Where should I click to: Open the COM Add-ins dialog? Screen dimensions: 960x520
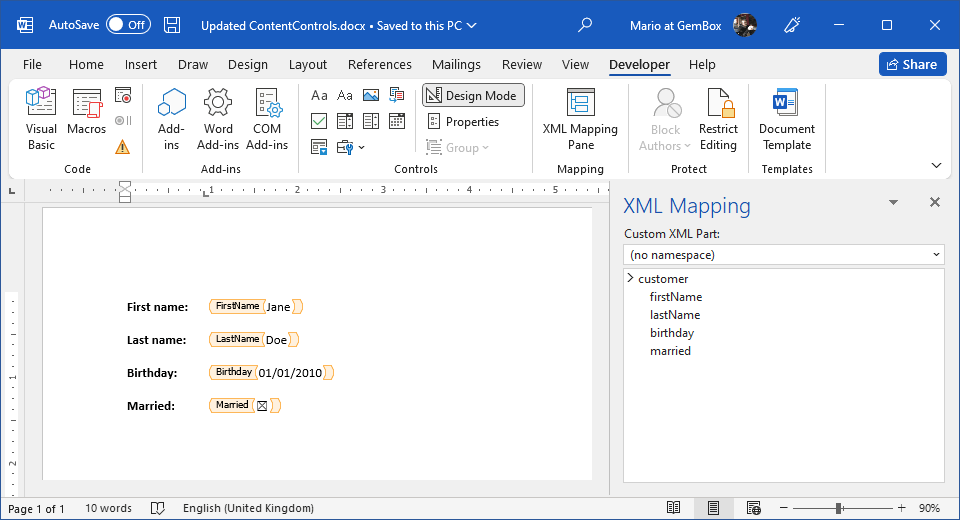(x=267, y=119)
